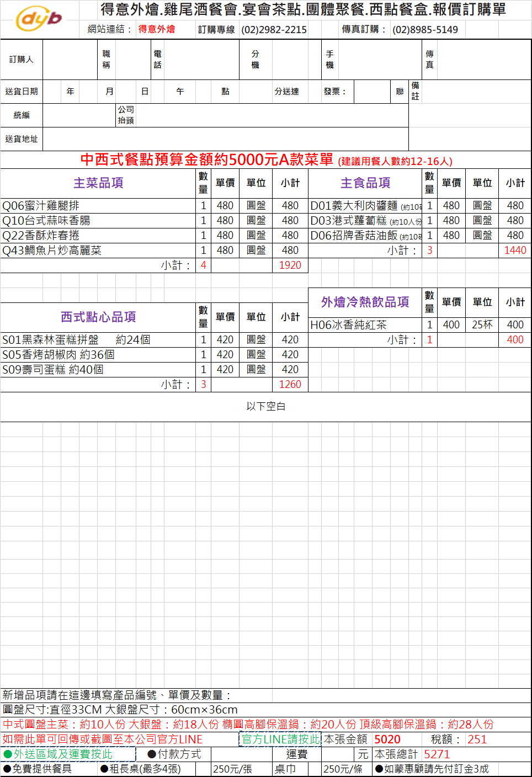The image size is (532, 777).
Task: Select the Q43鯛魚片炒高麗菜 item
Action: point(98,251)
